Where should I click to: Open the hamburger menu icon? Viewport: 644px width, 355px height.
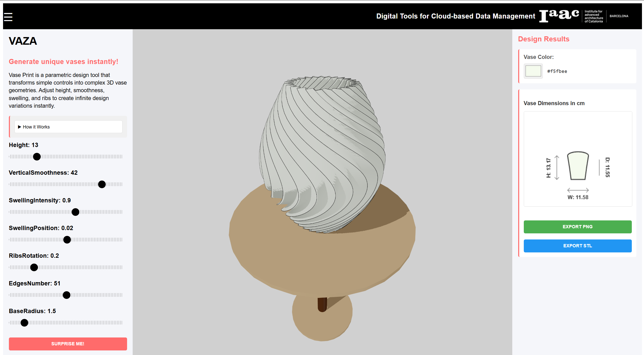8,17
